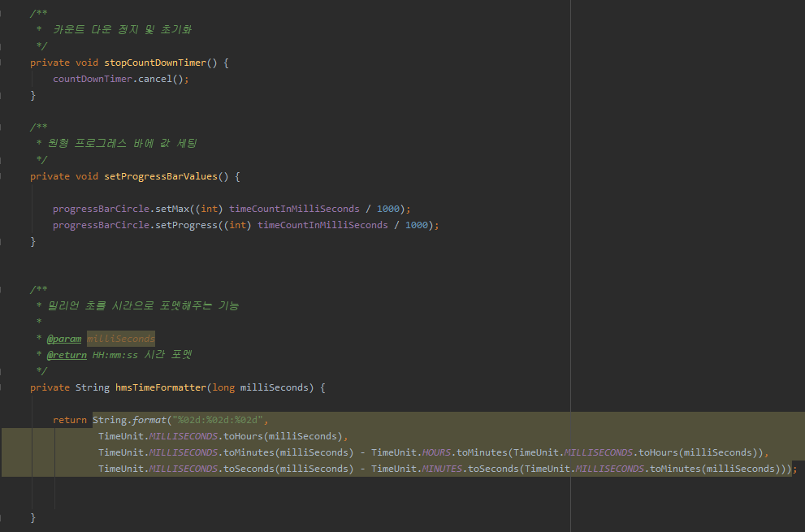The width and height of the screenshot is (805, 532).
Task: Click the 'HH:mm:ss 시간 포멧' return description
Action: click(142, 355)
